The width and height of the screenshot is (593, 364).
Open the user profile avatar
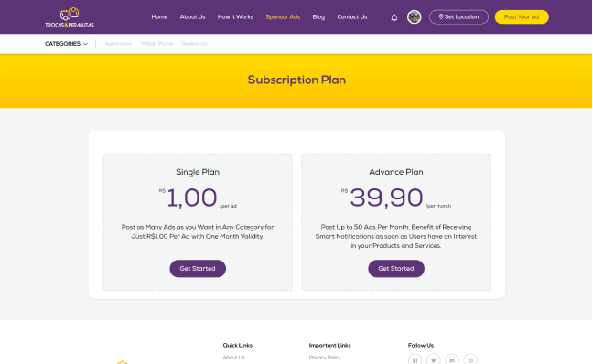(x=415, y=17)
